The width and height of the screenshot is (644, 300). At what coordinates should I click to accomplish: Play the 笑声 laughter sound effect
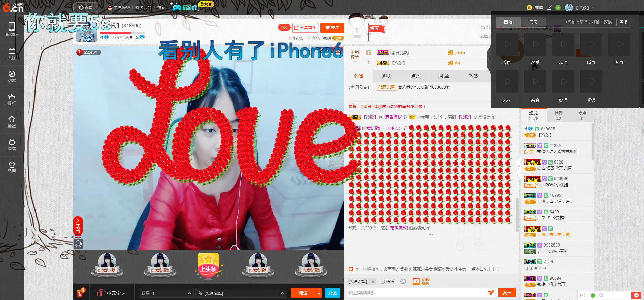[x=507, y=44]
